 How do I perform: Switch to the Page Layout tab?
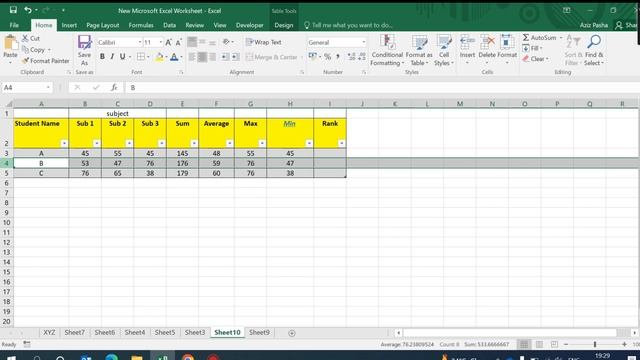coord(102,25)
